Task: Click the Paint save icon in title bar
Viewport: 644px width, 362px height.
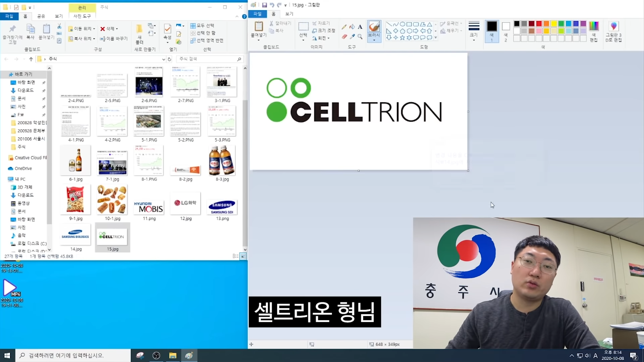Action: tap(264, 5)
